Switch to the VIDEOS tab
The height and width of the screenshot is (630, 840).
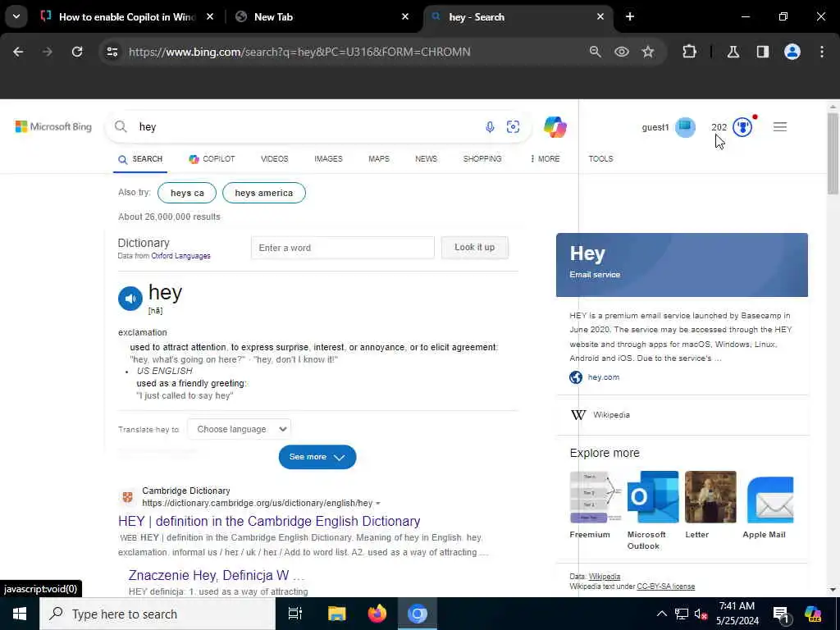(x=274, y=158)
